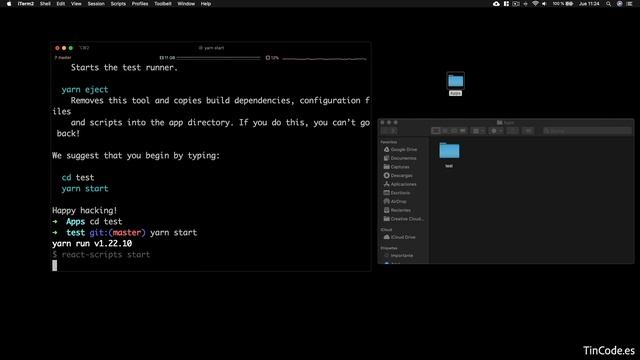Open the View menu
Screen dimensions: 640x360
tap(76, 4)
